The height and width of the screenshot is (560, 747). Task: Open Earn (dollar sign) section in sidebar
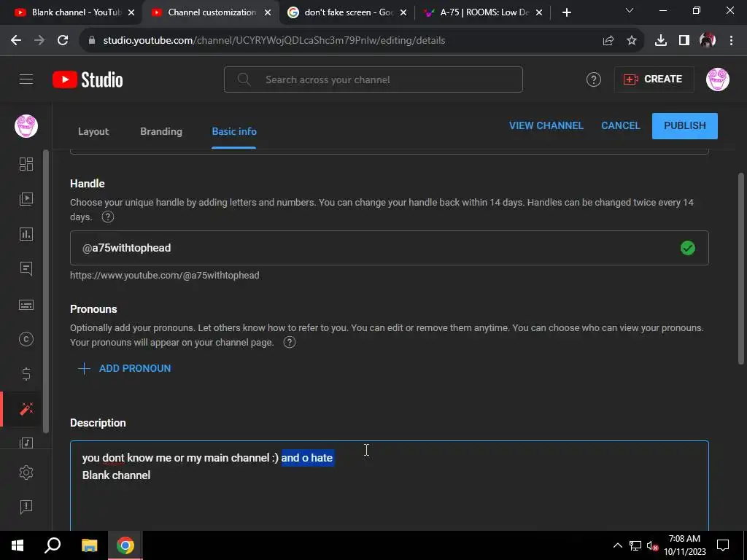tap(26, 374)
